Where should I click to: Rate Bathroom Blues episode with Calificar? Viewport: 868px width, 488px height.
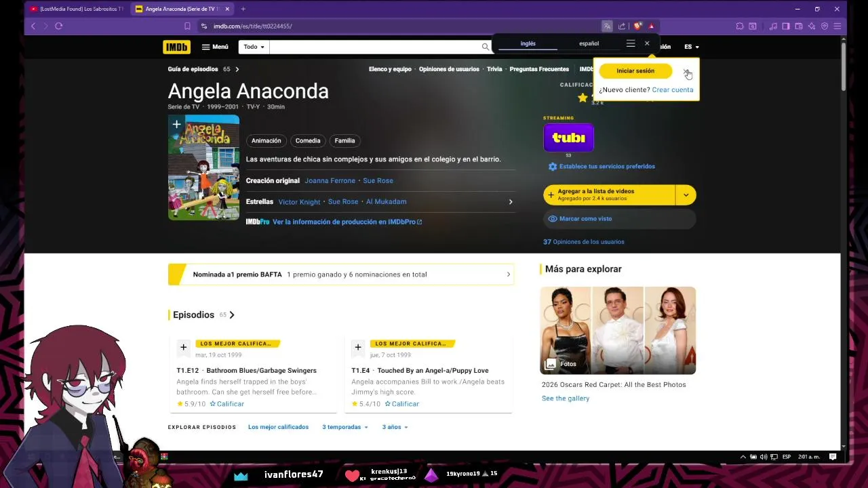[x=226, y=404]
